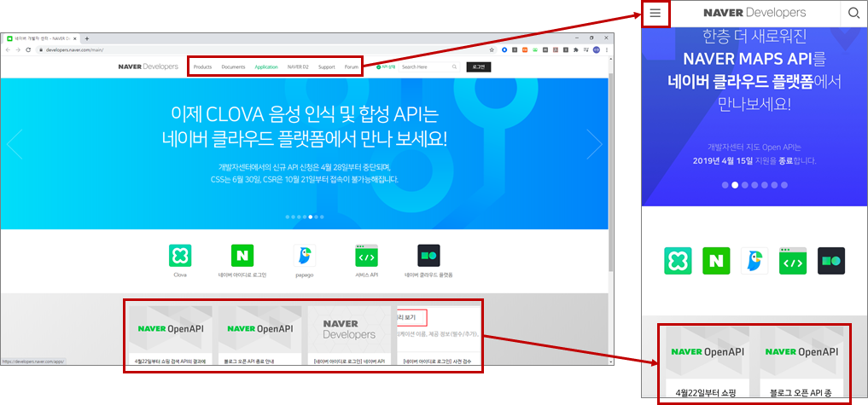Open the first NAVER OpenAPI news card on desktop
The height and width of the screenshot is (405, 868).
(x=171, y=335)
